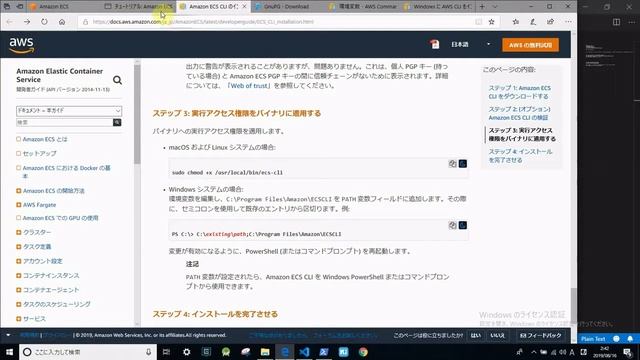The image size is (640, 360).
Task: Submit the sidebar search box button
Action: pyautogui.click(x=117, y=122)
